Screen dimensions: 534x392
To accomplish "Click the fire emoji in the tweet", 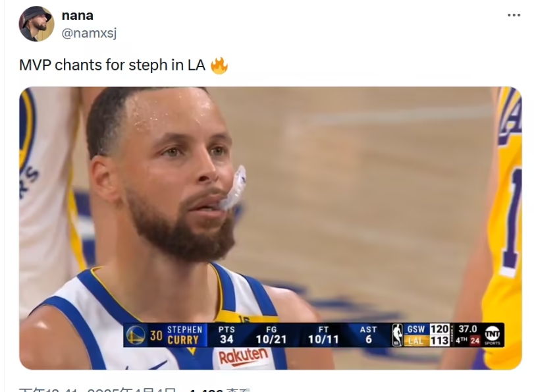I will point(219,65).
